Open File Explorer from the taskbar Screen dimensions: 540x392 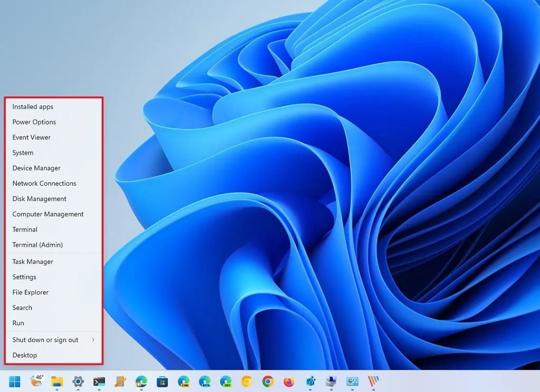coord(57,381)
